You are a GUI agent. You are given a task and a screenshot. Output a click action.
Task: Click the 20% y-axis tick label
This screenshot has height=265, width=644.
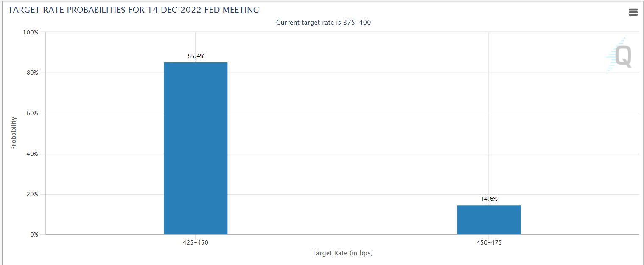click(32, 194)
